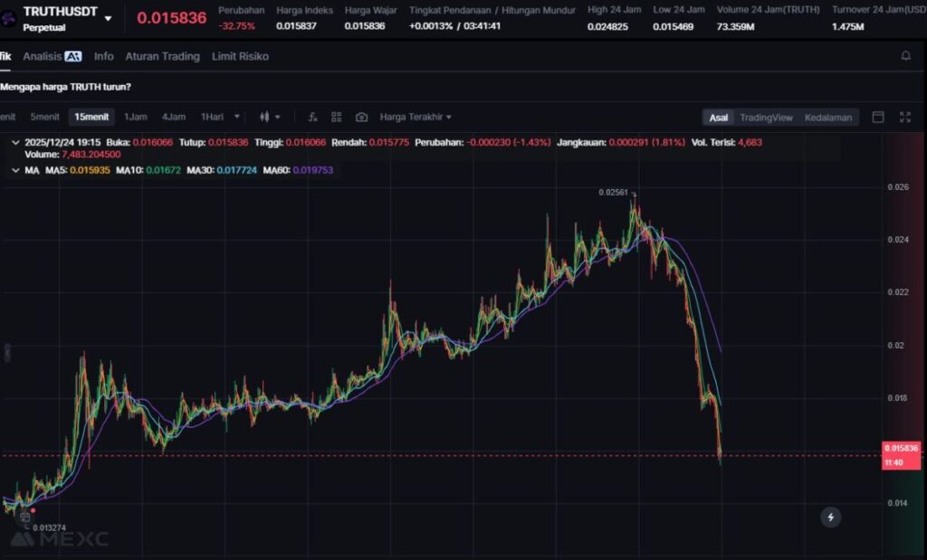Select the Asal chart mode
Screen dimensions: 927x560
click(x=718, y=118)
